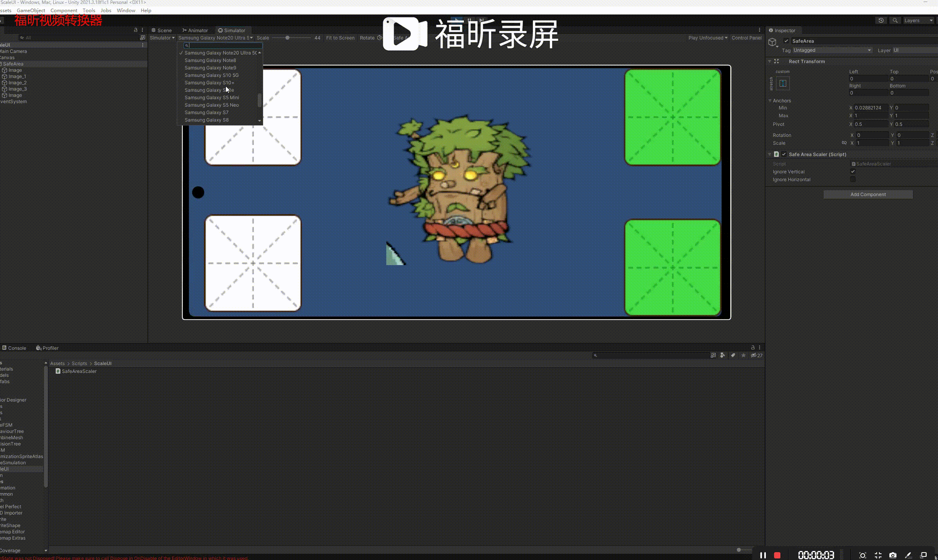
Task: Click the Rotate device icon in Simulator
Action: point(379,38)
